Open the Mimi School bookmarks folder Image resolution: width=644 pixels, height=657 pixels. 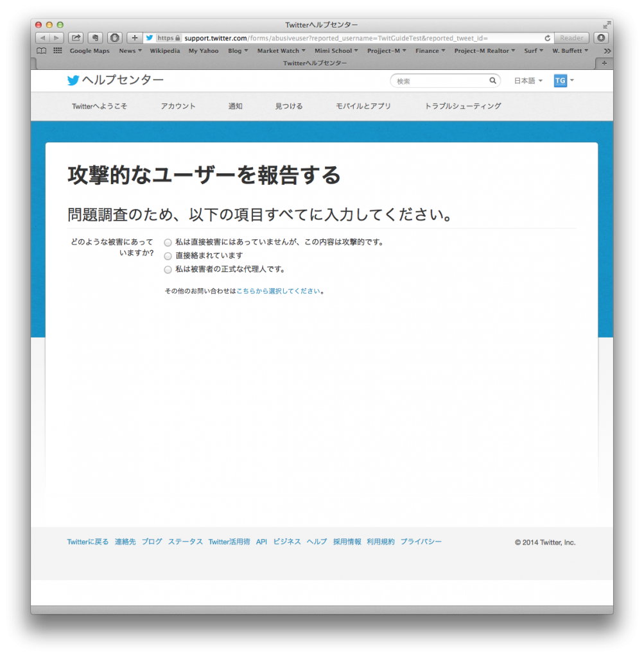click(x=336, y=51)
